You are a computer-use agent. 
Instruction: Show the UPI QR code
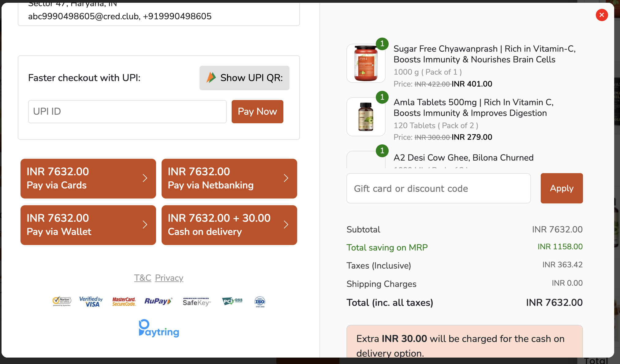(x=244, y=78)
